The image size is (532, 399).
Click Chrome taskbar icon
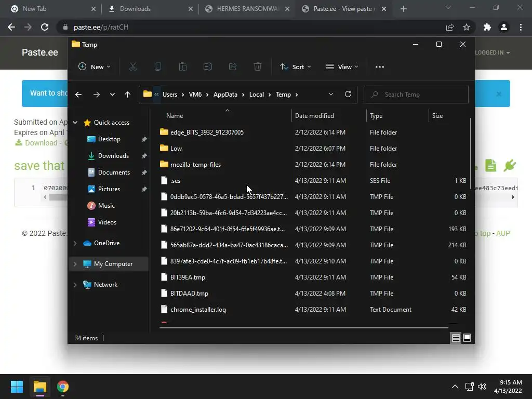(x=63, y=387)
